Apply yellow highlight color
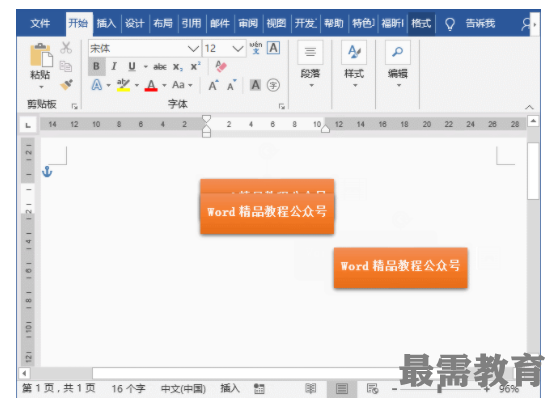 click(x=123, y=85)
